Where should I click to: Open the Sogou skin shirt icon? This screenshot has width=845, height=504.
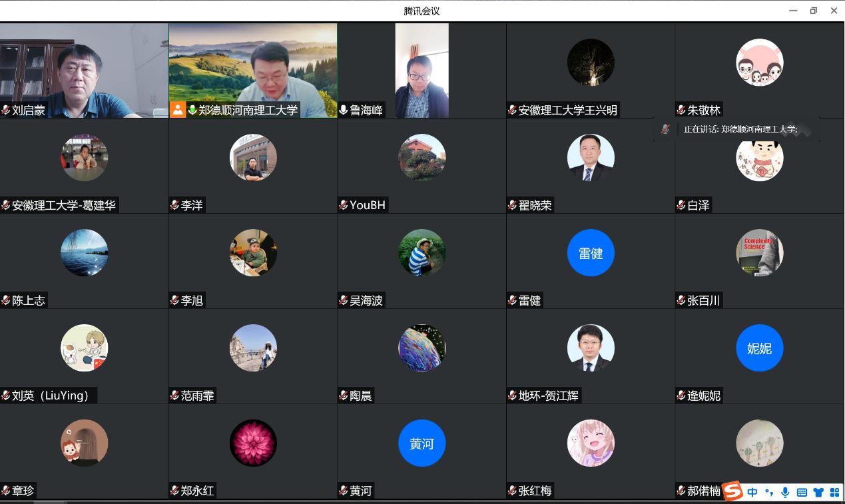pos(818,492)
